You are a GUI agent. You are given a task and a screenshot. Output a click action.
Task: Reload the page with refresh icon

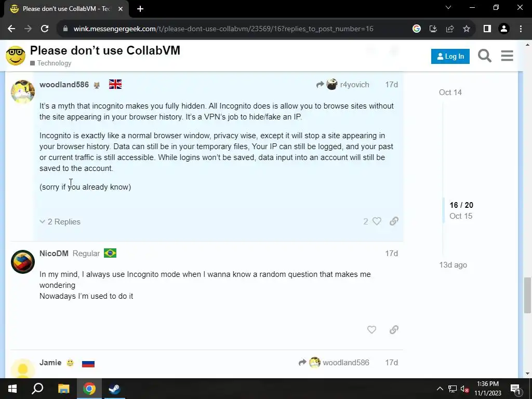pos(45,29)
